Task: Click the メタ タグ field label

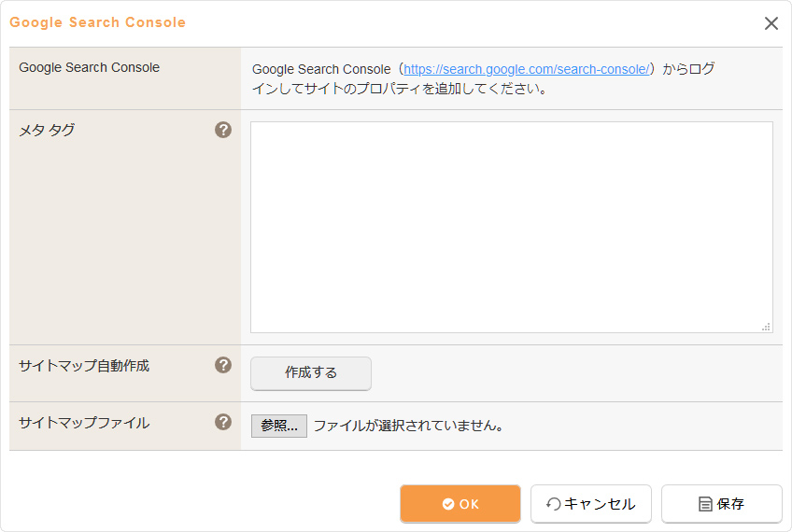Action: (47, 130)
